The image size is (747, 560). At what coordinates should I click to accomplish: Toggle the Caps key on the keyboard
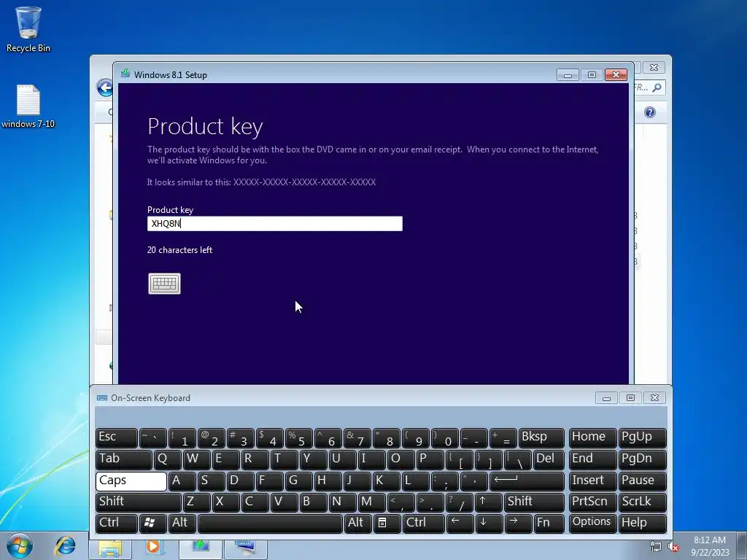pyautogui.click(x=131, y=481)
